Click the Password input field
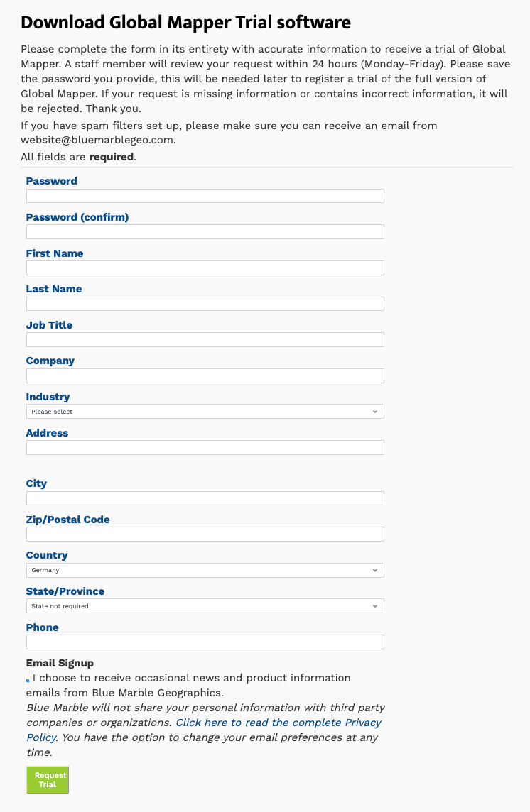The height and width of the screenshot is (812, 530). (x=205, y=196)
